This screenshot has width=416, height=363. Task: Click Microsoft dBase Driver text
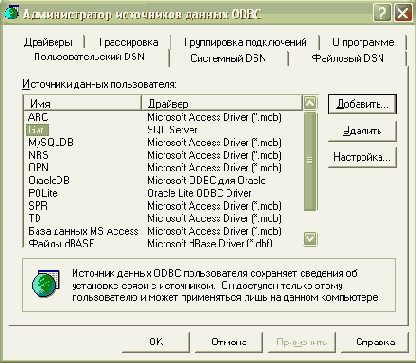210,243
